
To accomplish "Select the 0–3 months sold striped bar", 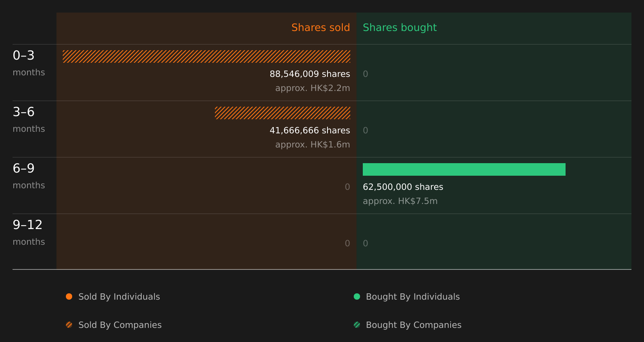I will pyautogui.click(x=206, y=56).
